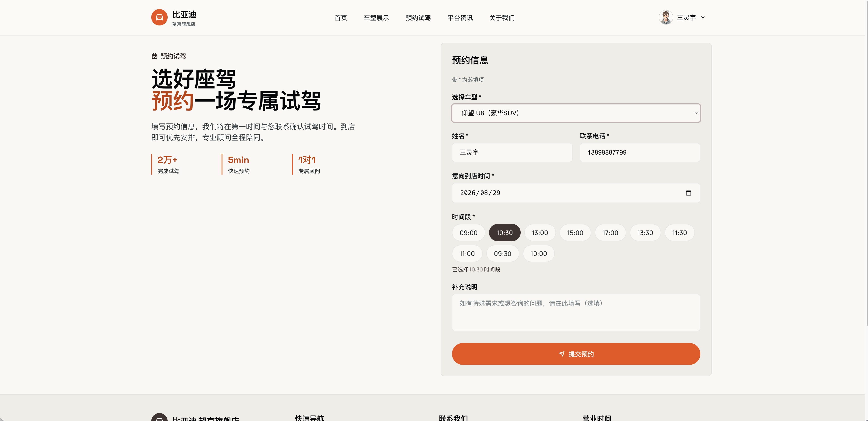
Task: Expand the 王灵宇 account menu chevron
Action: pyautogui.click(x=703, y=18)
